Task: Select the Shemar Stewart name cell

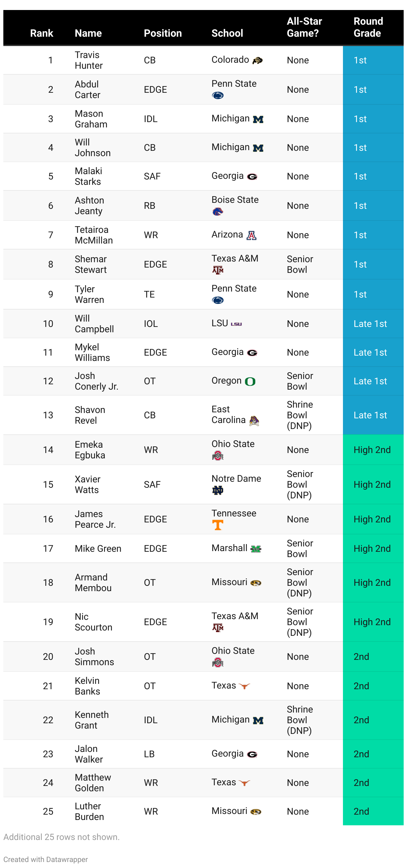Action: coord(91,265)
